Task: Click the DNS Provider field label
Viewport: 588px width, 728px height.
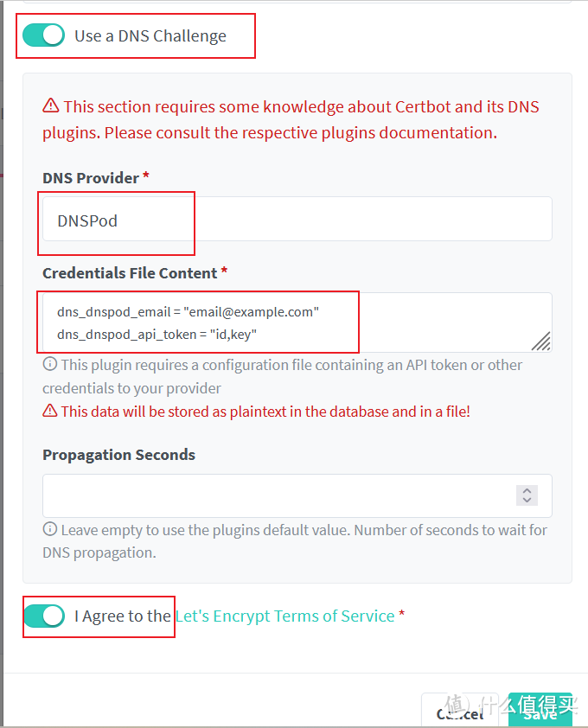Action: point(91,177)
